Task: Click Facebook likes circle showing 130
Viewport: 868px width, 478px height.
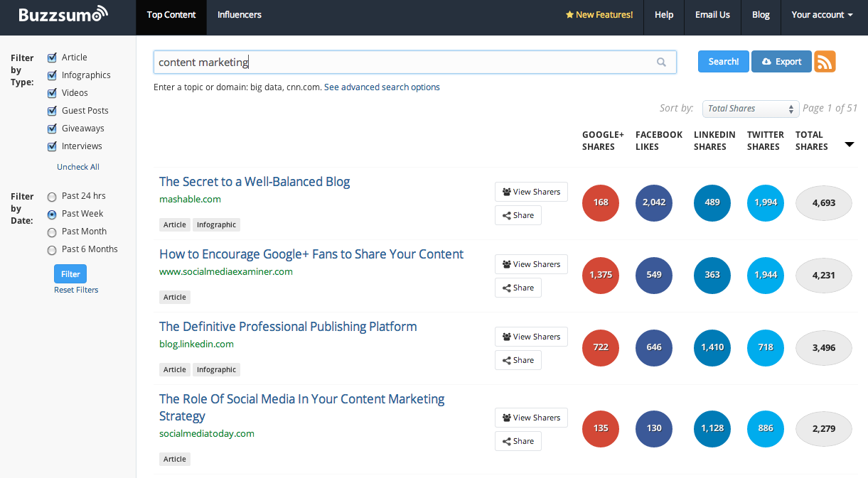Action: pos(654,428)
